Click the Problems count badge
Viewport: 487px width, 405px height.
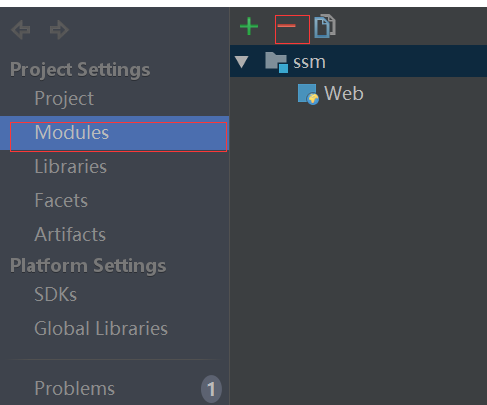click(x=211, y=389)
